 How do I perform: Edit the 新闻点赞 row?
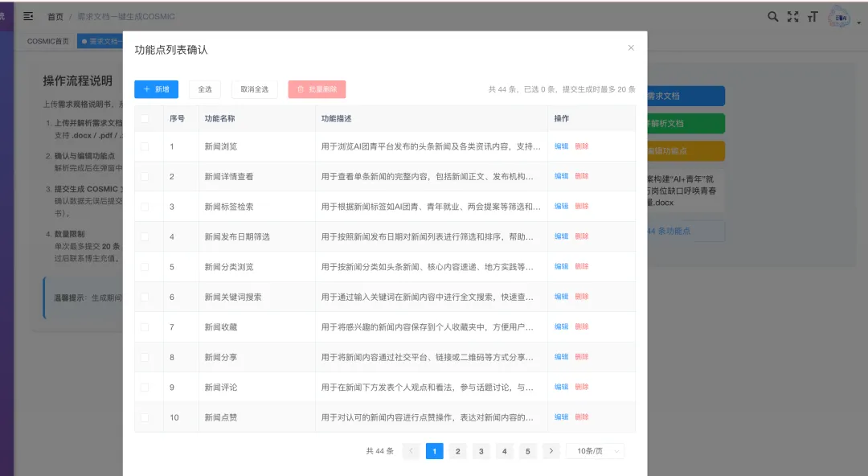(x=561, y=416)
